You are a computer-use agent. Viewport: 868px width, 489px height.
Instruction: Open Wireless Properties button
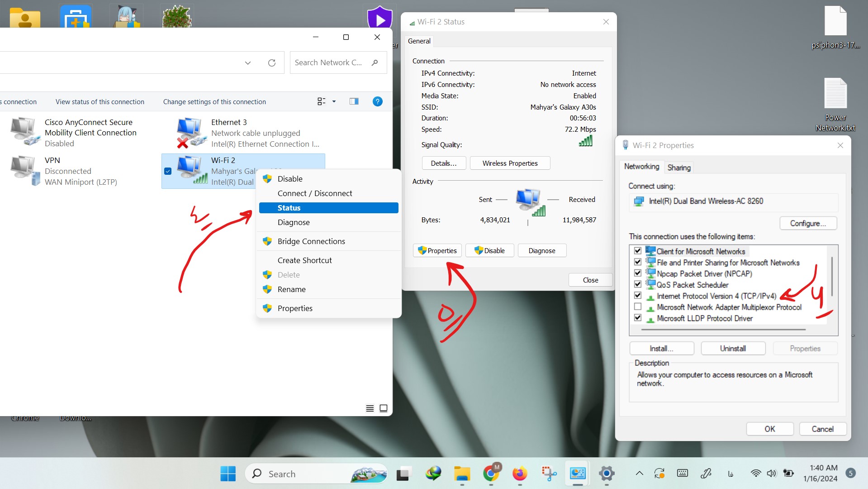point(510,163)
